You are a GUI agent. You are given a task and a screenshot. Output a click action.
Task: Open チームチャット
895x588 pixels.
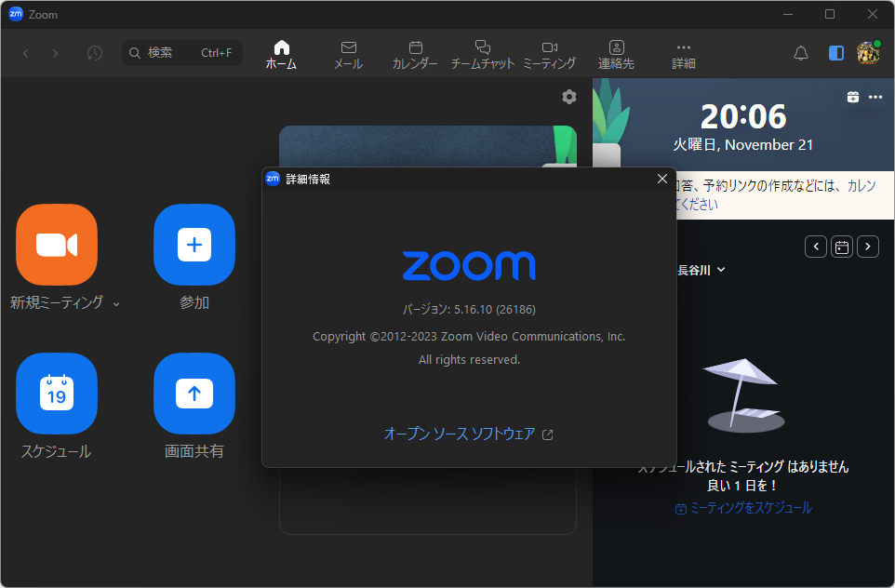482,53
